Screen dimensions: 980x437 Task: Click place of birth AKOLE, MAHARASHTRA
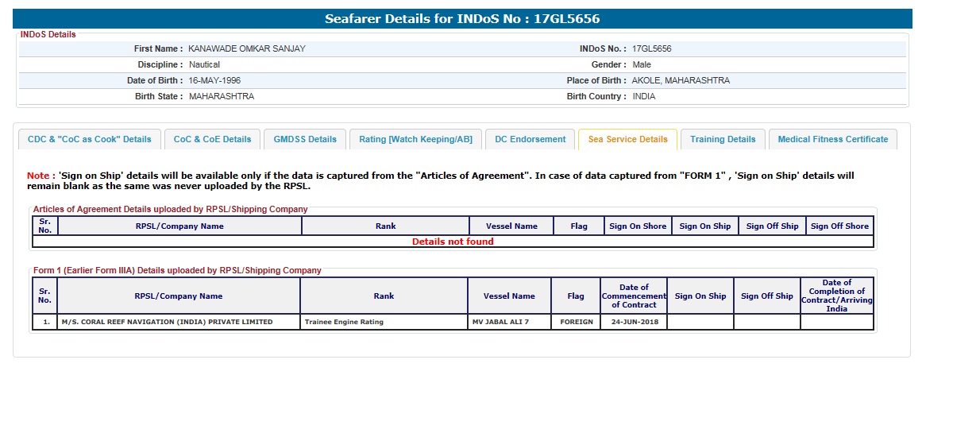click(x=681, y=81)
